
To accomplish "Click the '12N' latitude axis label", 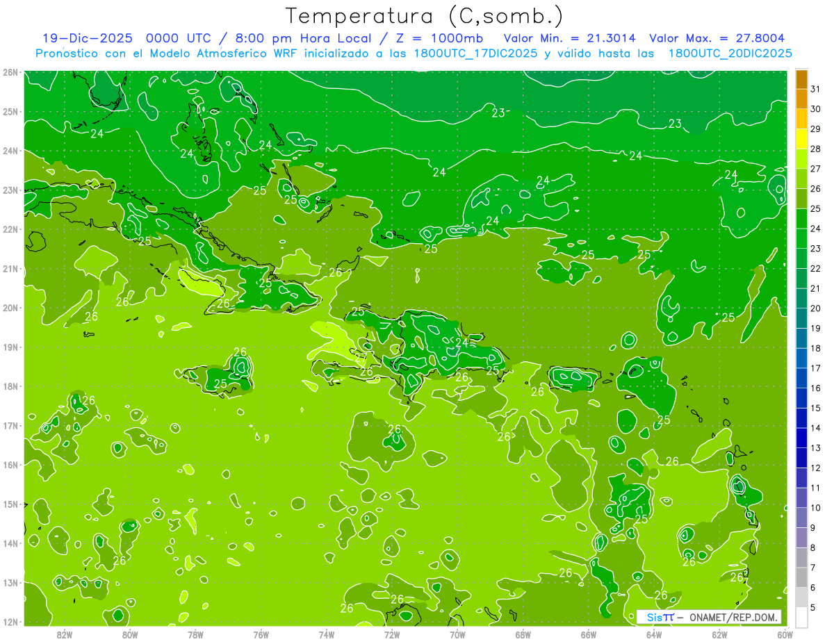I will [x=10, y=622].
